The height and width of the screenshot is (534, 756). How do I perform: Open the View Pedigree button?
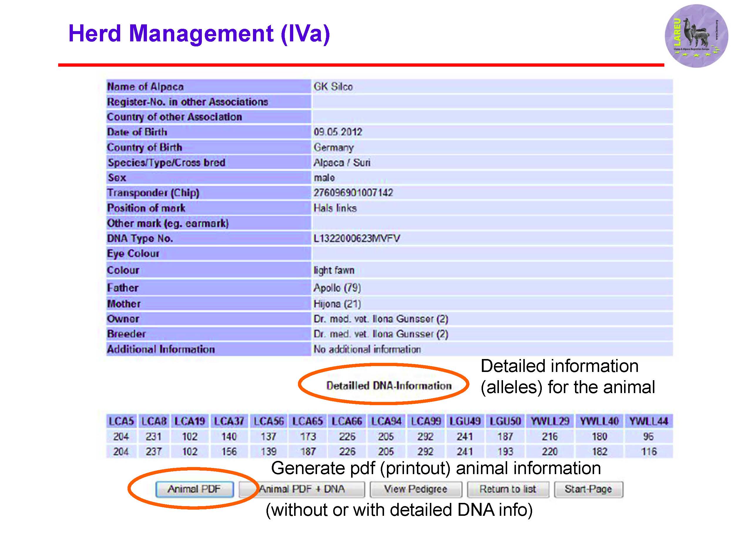point(416,489)
